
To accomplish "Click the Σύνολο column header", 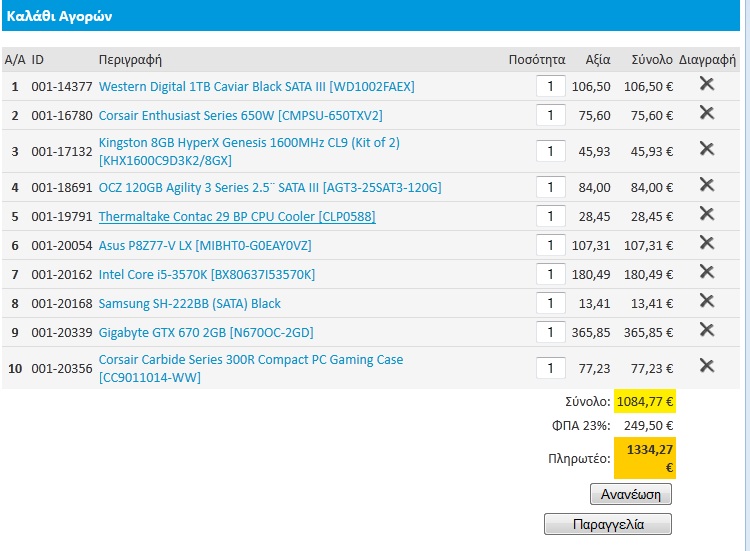I will pyautogui.click(x=651, y=60).
